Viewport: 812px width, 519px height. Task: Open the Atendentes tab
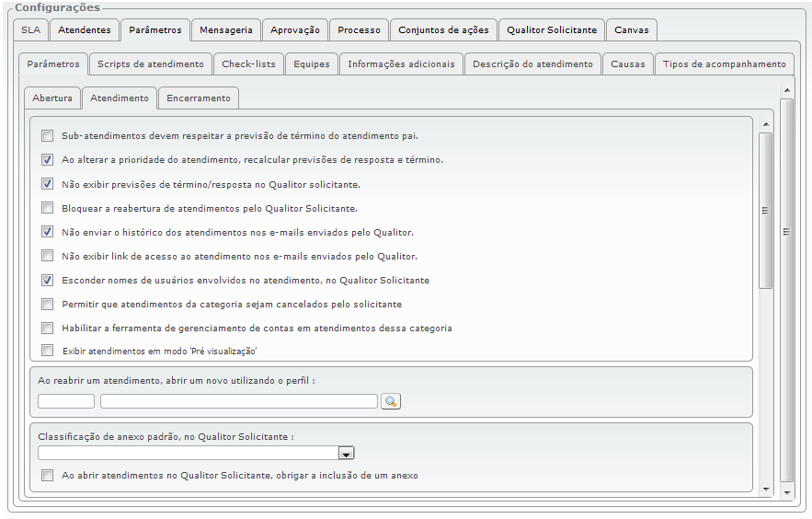pos(85,30)
